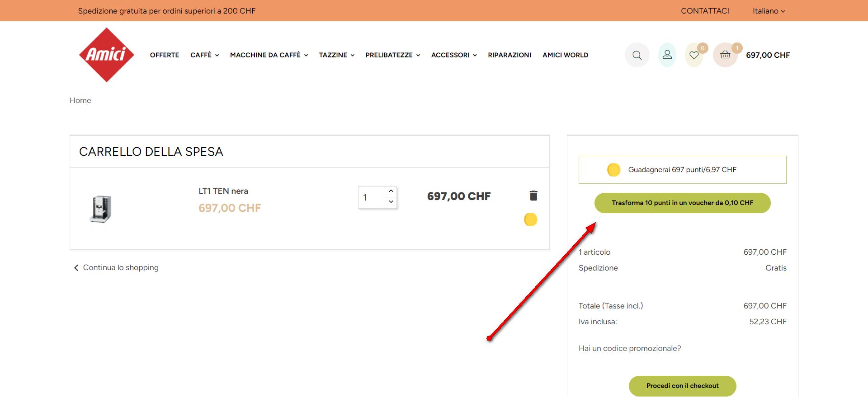Viewport: 868px width, 397px height.
Task: Expand the TAZZINE menu
Action: coord(337,55)
